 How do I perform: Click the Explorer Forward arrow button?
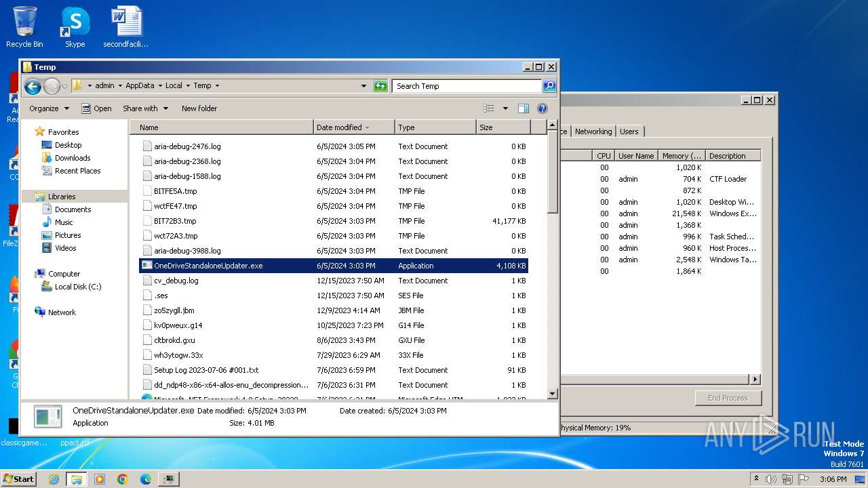point(52,86)
